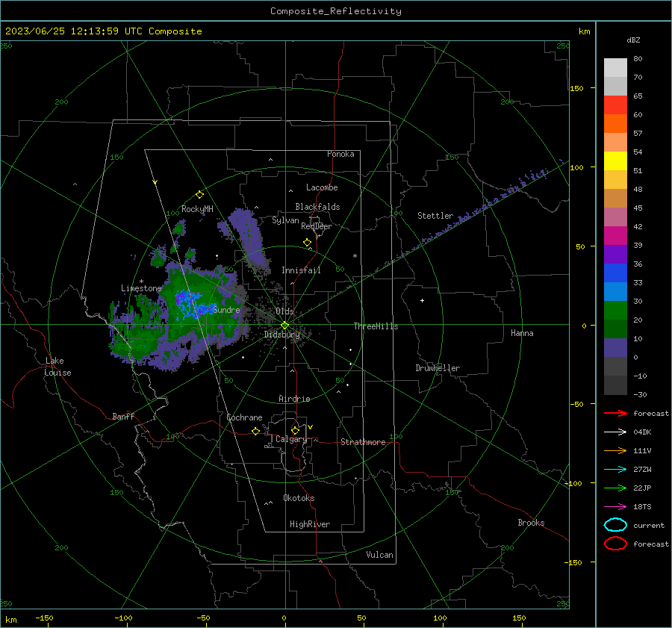Click the 33 dBZ blue color swatch

[615, 273]
